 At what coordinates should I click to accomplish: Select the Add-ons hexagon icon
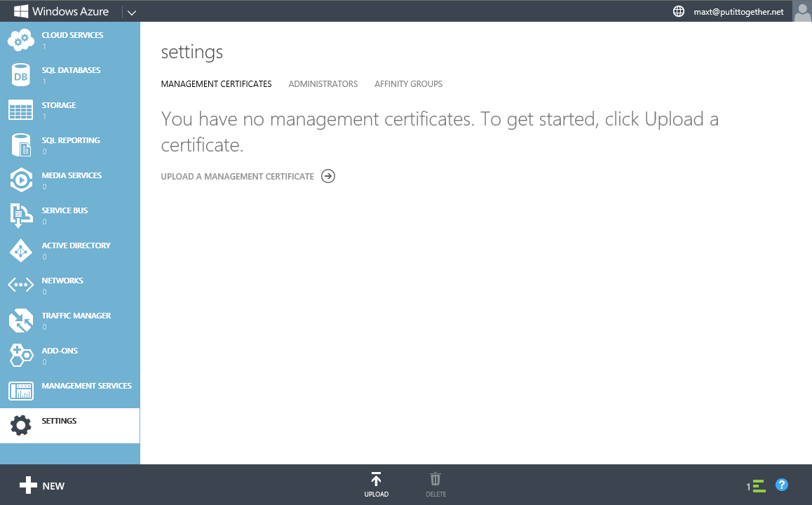point(21,356)
